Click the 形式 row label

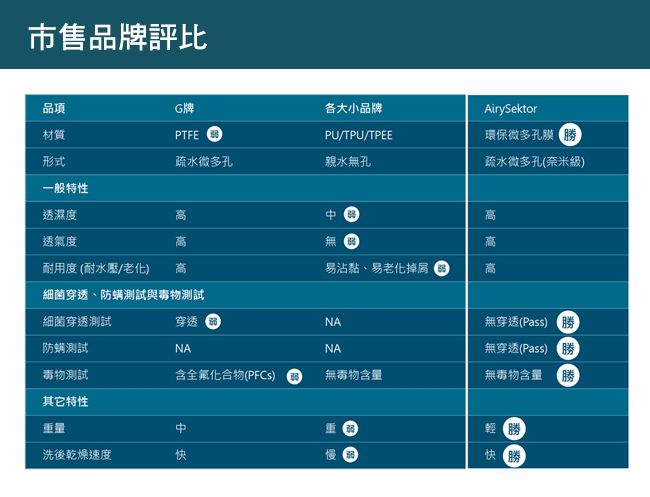(54, 161)
